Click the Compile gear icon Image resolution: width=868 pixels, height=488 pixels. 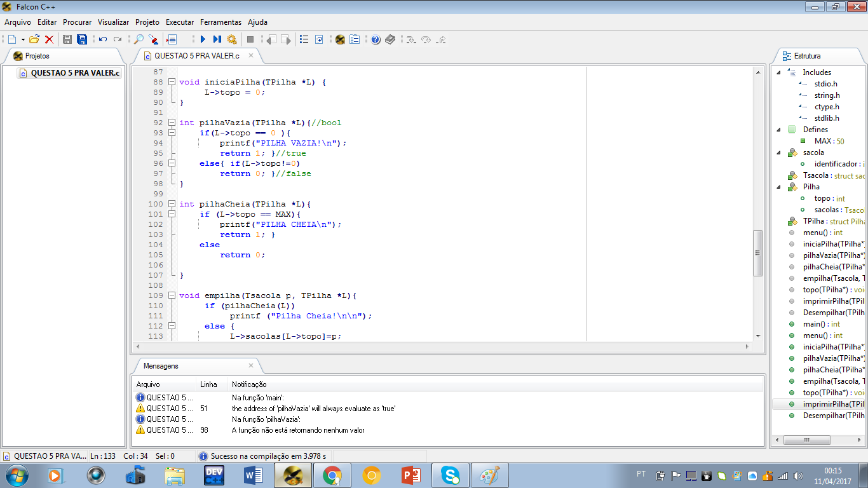click(232, 39)
